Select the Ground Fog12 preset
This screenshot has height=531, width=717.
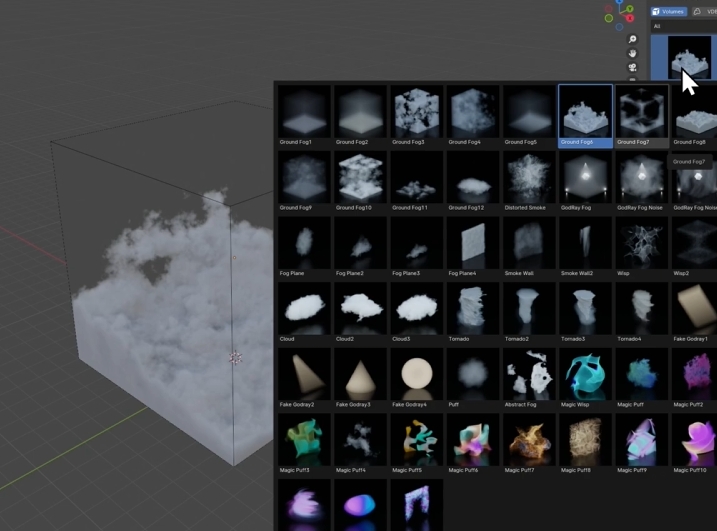point(473,181)
